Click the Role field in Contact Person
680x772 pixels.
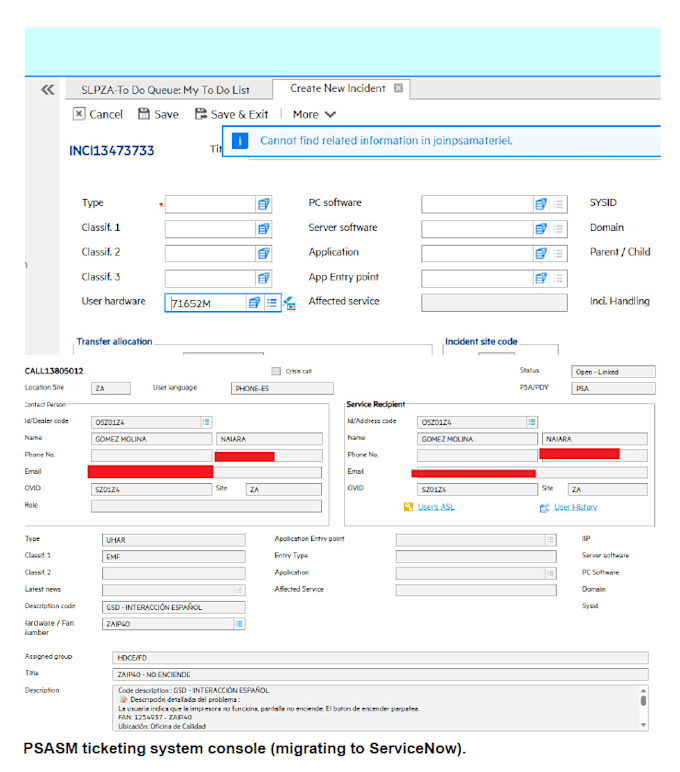(x=206, y=506)
